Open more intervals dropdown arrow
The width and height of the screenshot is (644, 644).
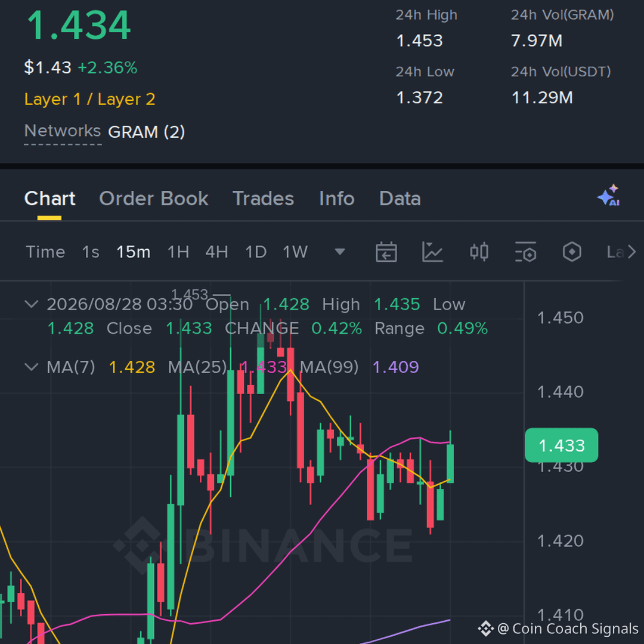click(x=340, y=252)
